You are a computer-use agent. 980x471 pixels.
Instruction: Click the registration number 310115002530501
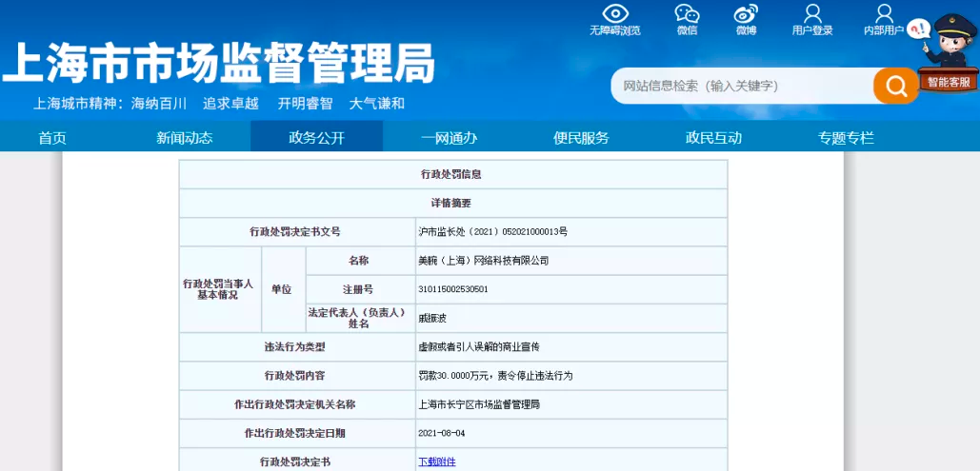453,290
